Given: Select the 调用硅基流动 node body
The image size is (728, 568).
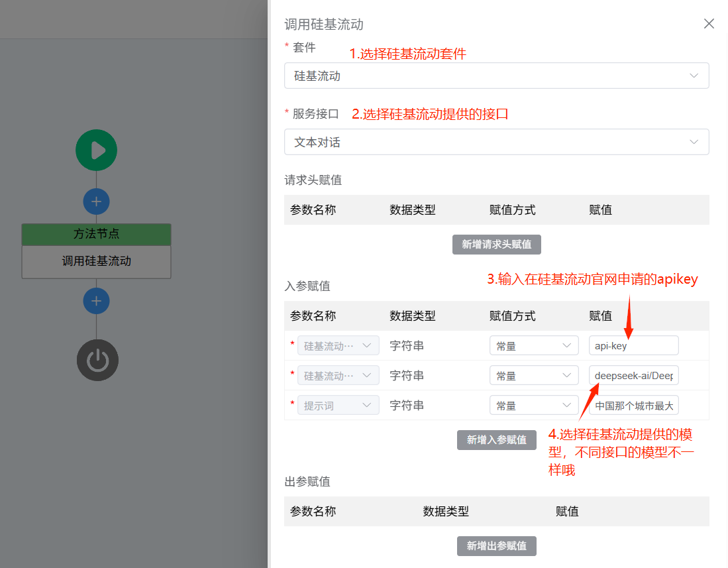Looking at the screenshot, I should pos(97,262).
